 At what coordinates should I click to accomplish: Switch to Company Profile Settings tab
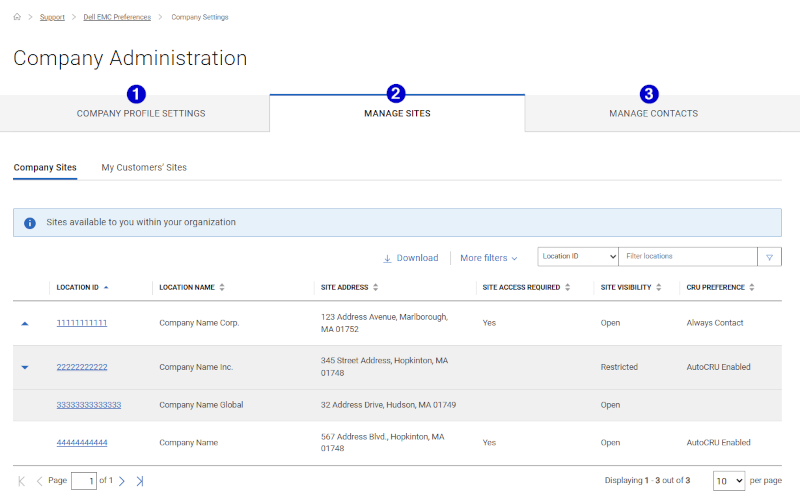140,113
